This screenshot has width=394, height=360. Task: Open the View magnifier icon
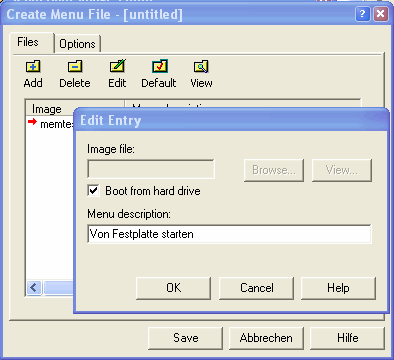point(201,66)
